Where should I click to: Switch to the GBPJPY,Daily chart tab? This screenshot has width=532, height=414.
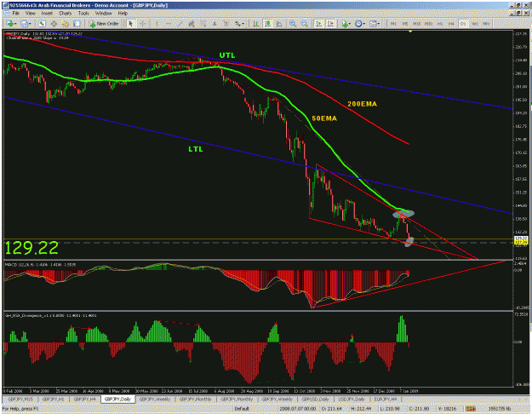point(117,399)
